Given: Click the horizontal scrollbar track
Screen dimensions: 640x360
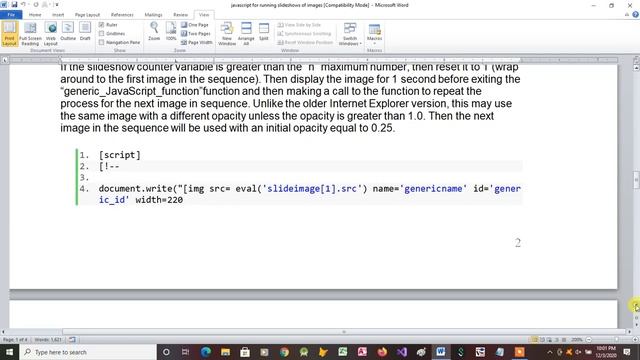Looking at the screenshot, I should click(x=344, y=332).
